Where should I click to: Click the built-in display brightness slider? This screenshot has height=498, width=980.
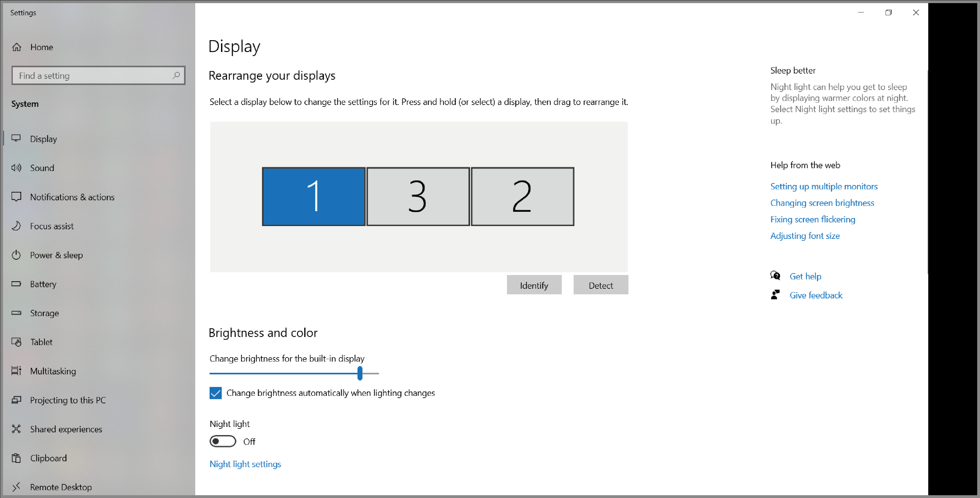pos(360,374)
